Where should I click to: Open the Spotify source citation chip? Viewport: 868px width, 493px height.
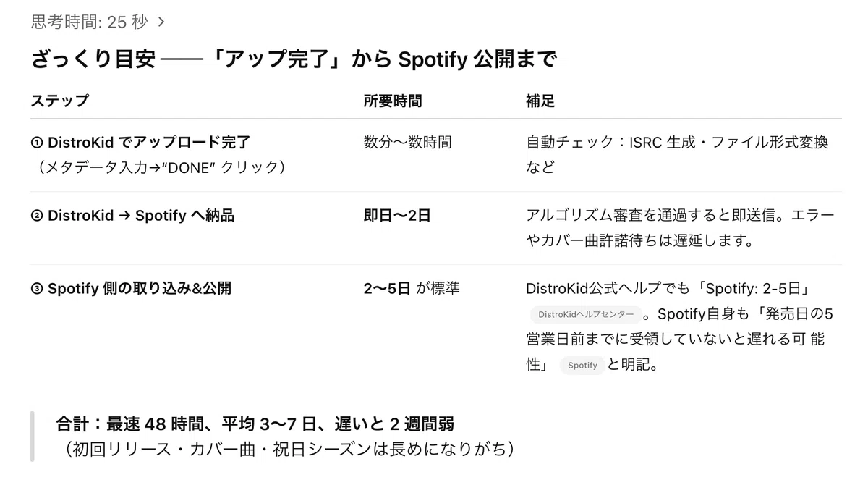582,366
